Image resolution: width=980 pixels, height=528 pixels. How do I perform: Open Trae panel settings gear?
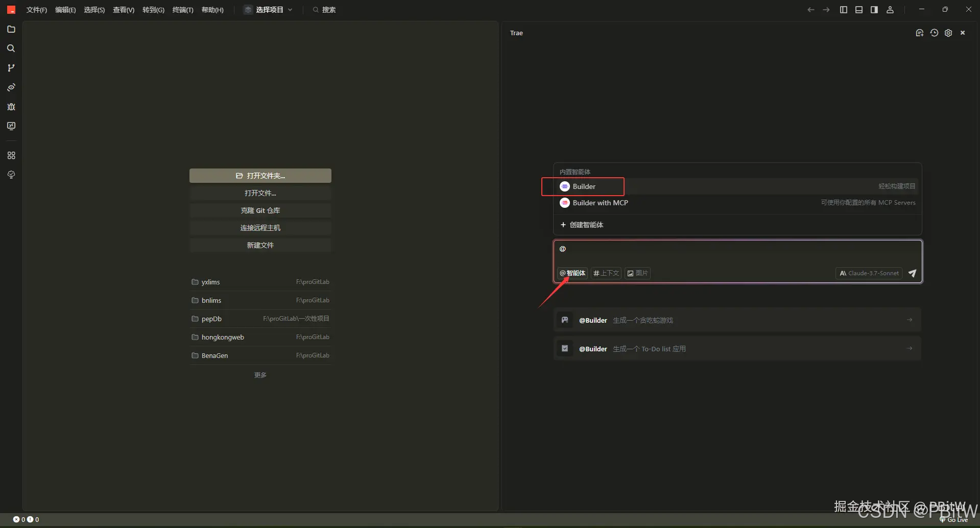[948, 33]
